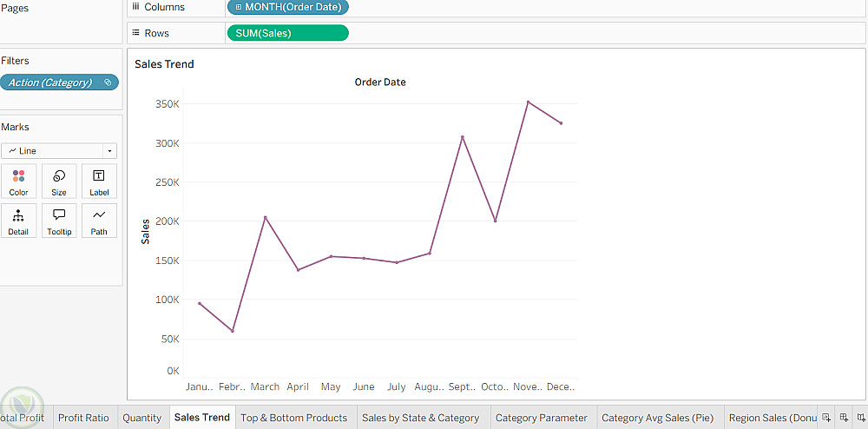Click the Path marks button

tap(99, 221)
